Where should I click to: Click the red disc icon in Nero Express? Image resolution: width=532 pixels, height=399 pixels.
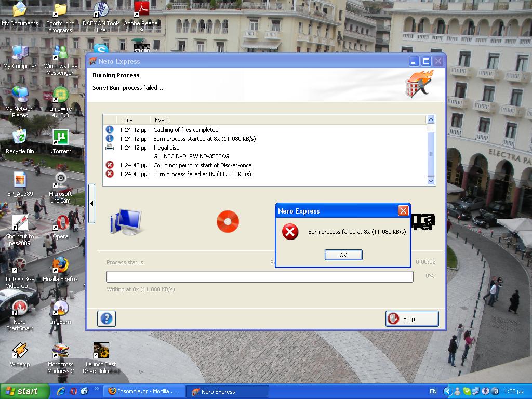(x=228, y=221)
